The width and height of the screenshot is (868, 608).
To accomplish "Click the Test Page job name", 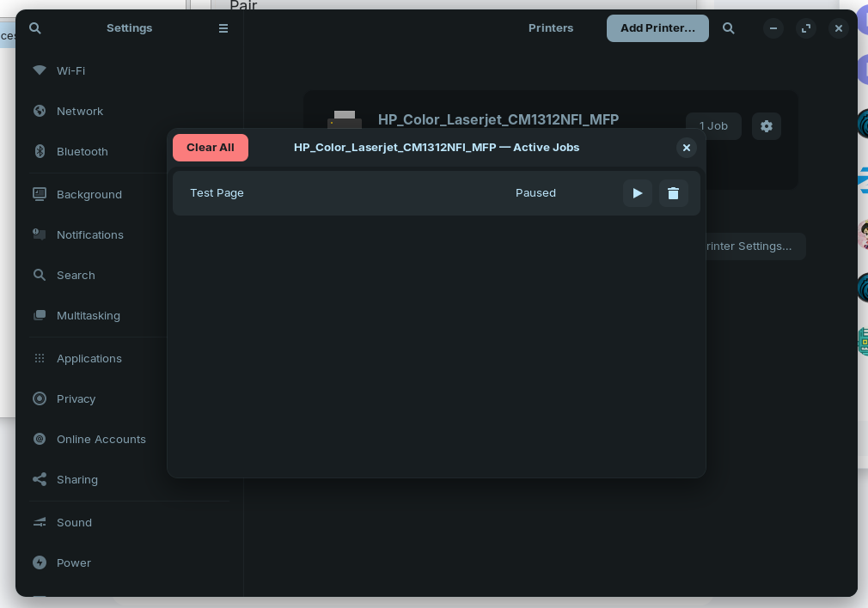I will click(x=217, y=193).
